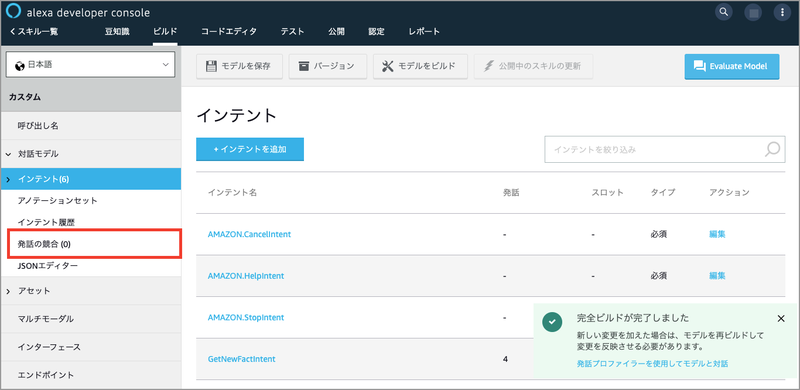Screen dimensions: 800x390
Task: Click 公開中のスキルの更新 button
Action: pos(534,66)
